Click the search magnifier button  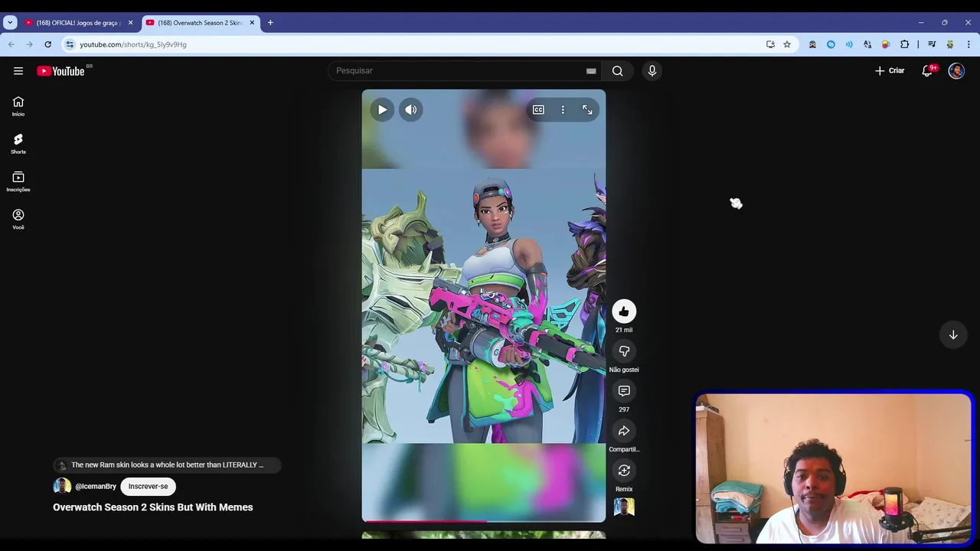(617, 71)
